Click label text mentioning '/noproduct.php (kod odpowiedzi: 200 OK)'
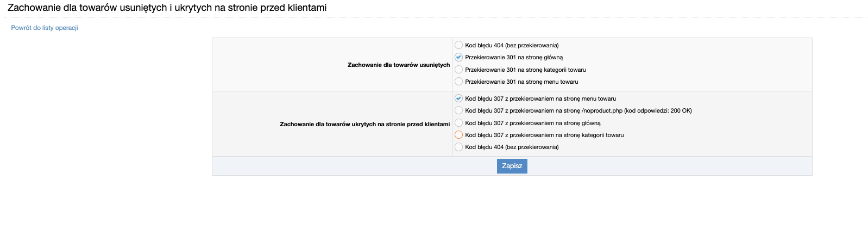 578,110
